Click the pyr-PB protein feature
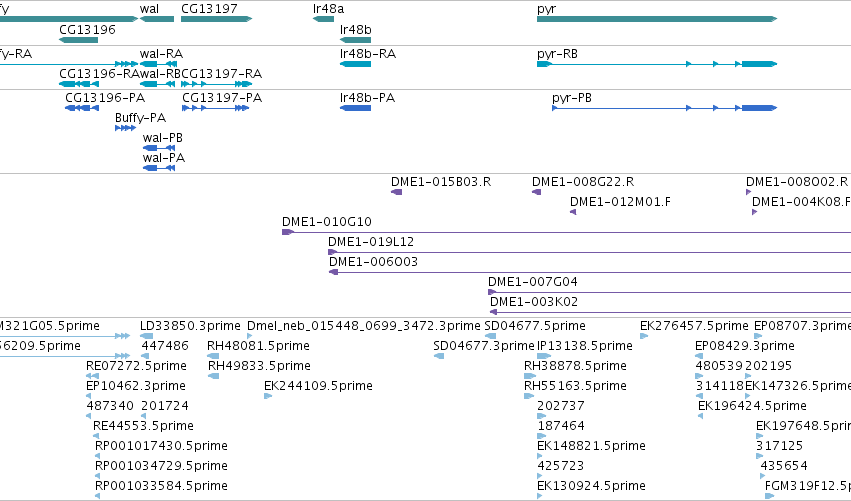Screen dimensions: 851x501 tap(665, 108)
